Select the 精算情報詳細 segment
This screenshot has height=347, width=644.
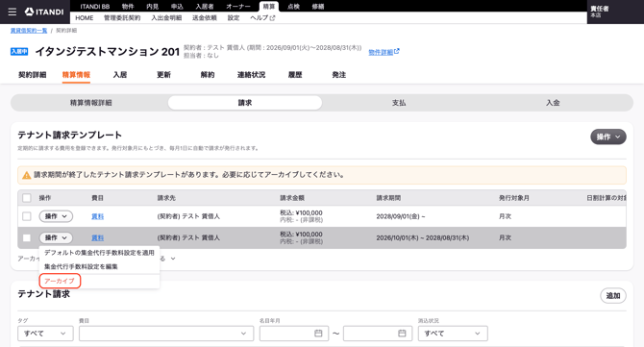coord(90,103)
